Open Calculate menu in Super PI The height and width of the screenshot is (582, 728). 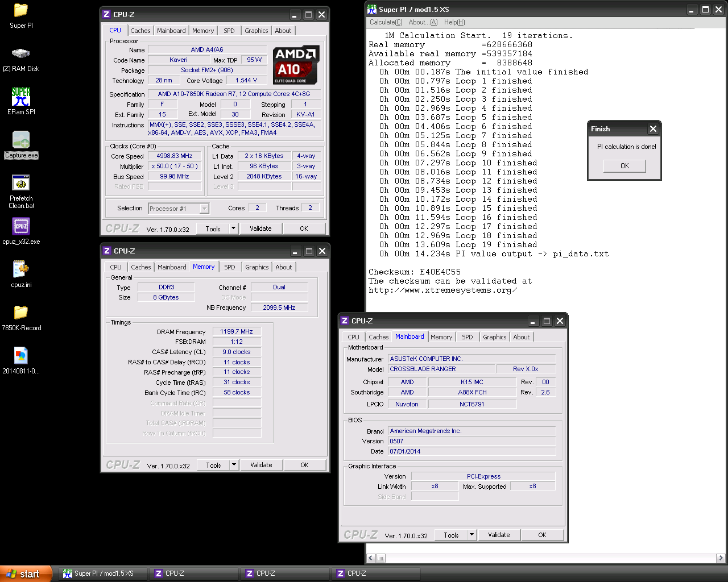pyautogui.click(x=386, y=22)
